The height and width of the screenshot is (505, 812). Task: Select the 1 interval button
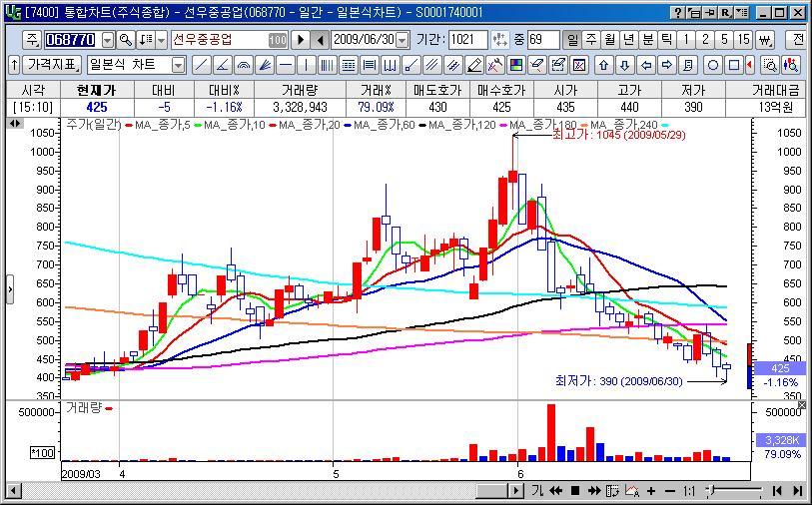click(x=686, y=39)
